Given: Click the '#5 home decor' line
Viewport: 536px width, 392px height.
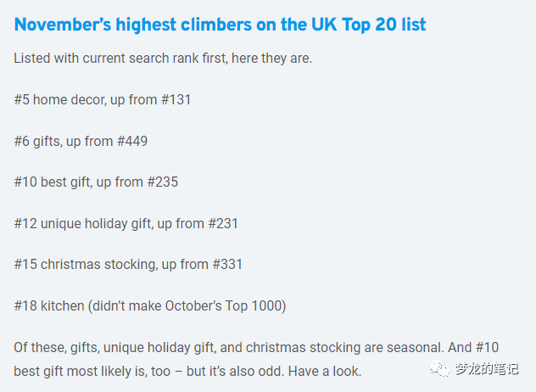Looking at the screenshot, I should pos(103,100).
